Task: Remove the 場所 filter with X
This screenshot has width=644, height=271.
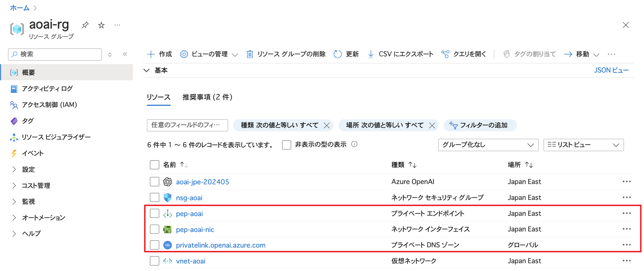Action: click(x=432, y=125)
